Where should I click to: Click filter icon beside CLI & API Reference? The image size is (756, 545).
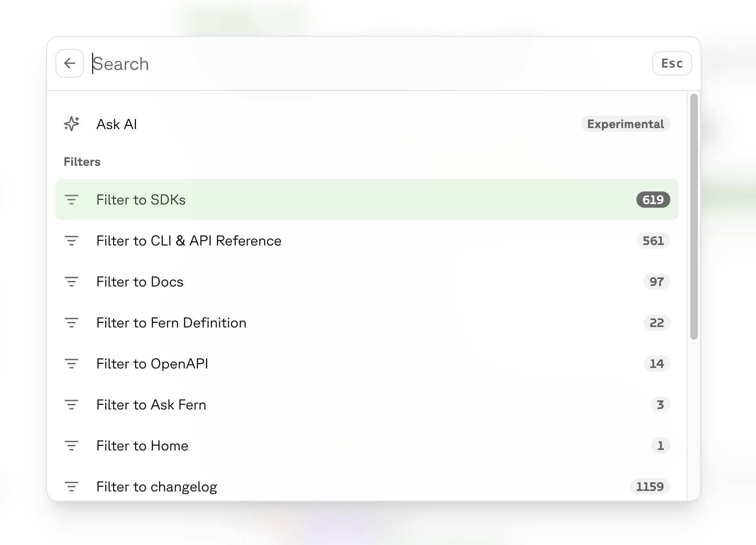point(72,241)
